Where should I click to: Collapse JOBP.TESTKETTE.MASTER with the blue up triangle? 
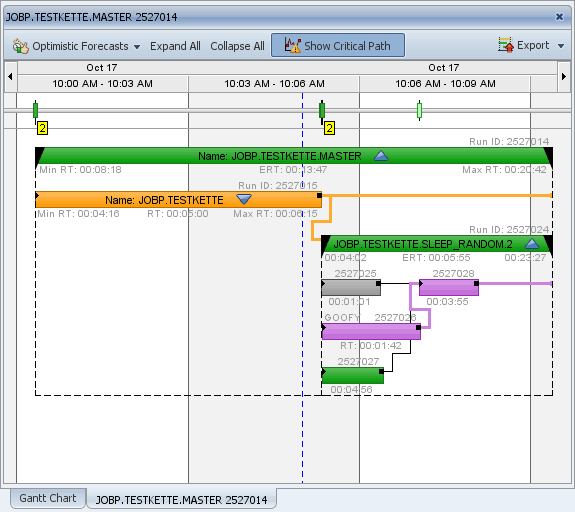pos(381,156)
